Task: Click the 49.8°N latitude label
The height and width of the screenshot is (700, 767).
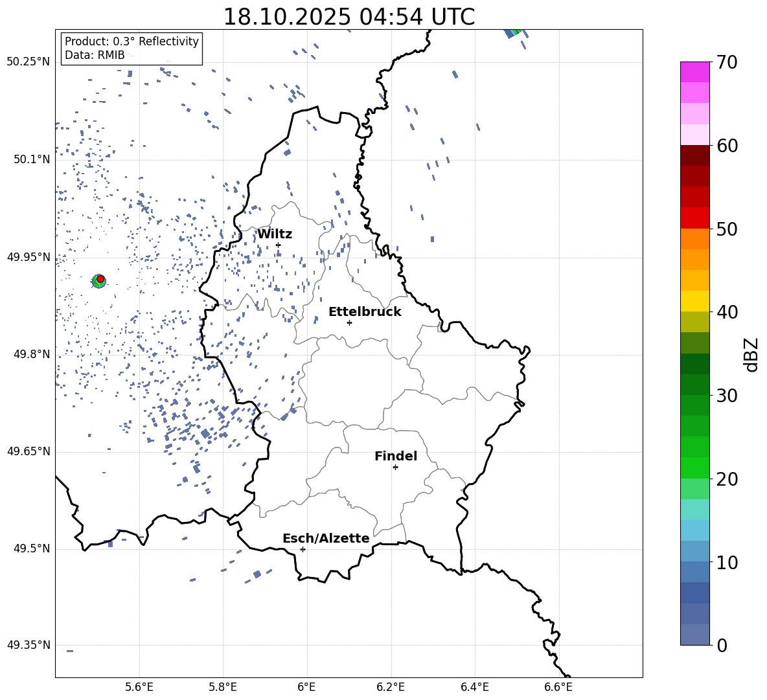Action: click(x=32, y=354)
